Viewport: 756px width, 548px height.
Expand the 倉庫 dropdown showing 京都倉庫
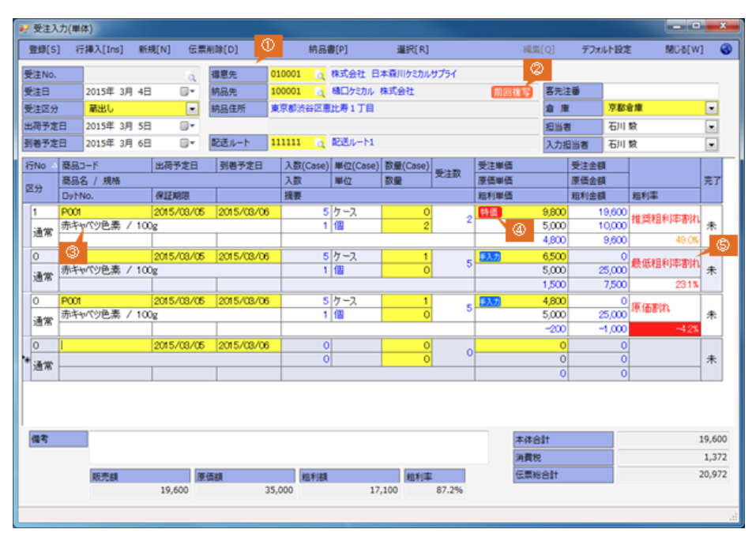point(711,108)
